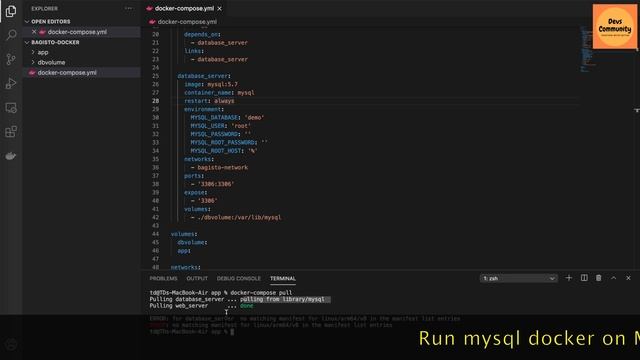Click the 'restart: always' line
Screen dimensions: 640x360
[209, 101]
